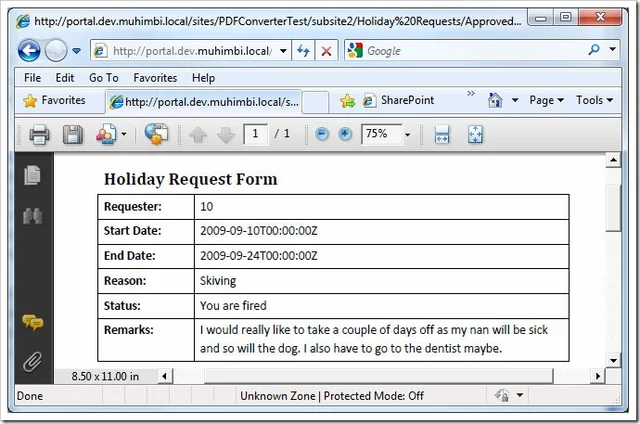Click the Forward navigation button

point(56,51)
